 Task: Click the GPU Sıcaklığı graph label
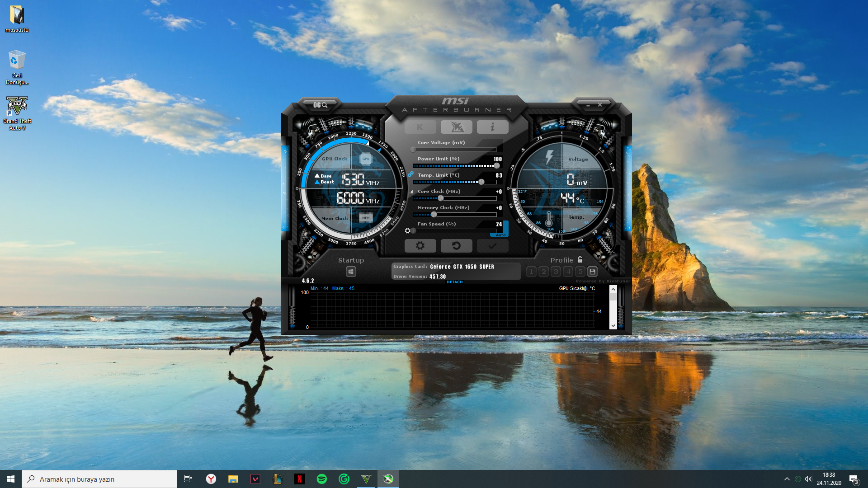pos(577,288)
